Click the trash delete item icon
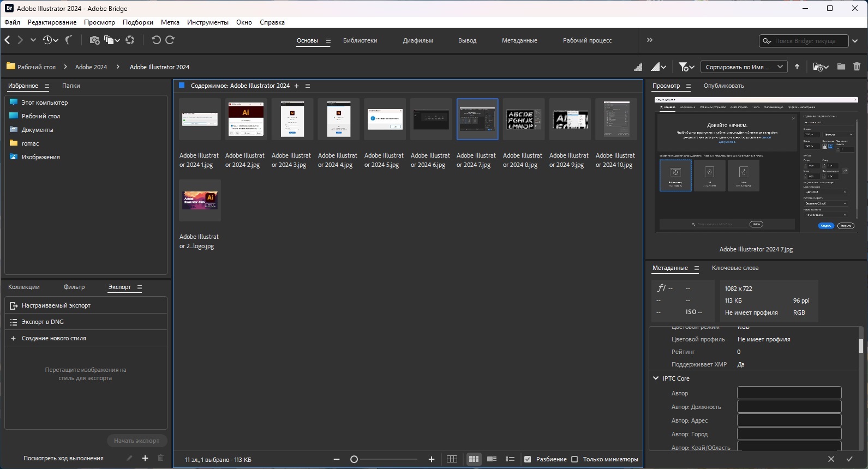The height and width of the screenshot is (469, 868). click(857, 67)
